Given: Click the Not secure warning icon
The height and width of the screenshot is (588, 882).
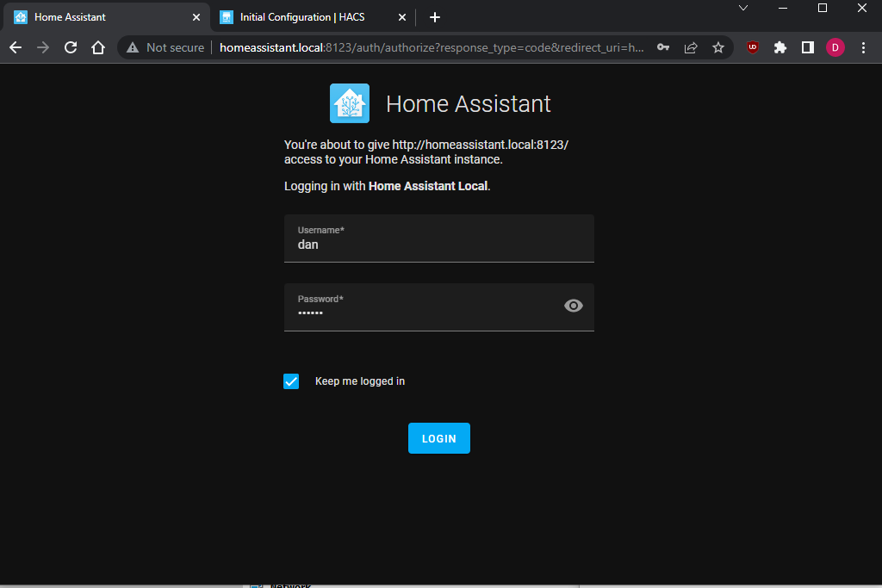Looking at the screenshot, I should click(133, 48).
